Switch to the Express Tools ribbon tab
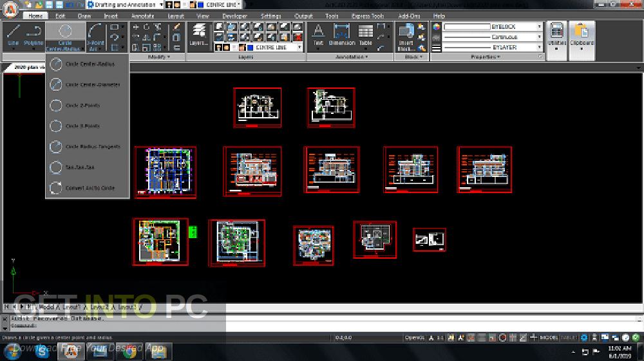Image resolution: width=644 pixels, height=361 pixels. 368,16
